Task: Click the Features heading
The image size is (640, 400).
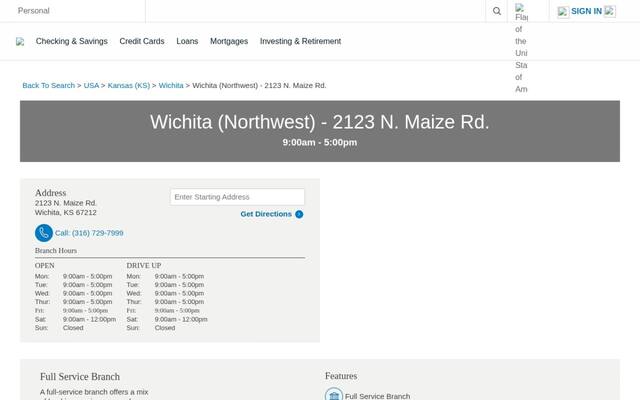Action: (x=341, y=376)
